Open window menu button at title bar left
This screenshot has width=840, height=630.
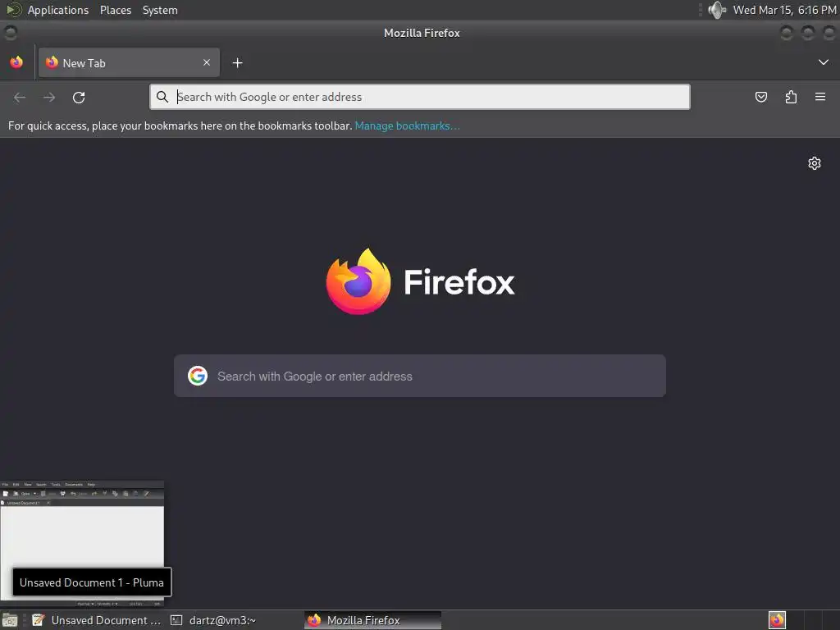(10, 33)
